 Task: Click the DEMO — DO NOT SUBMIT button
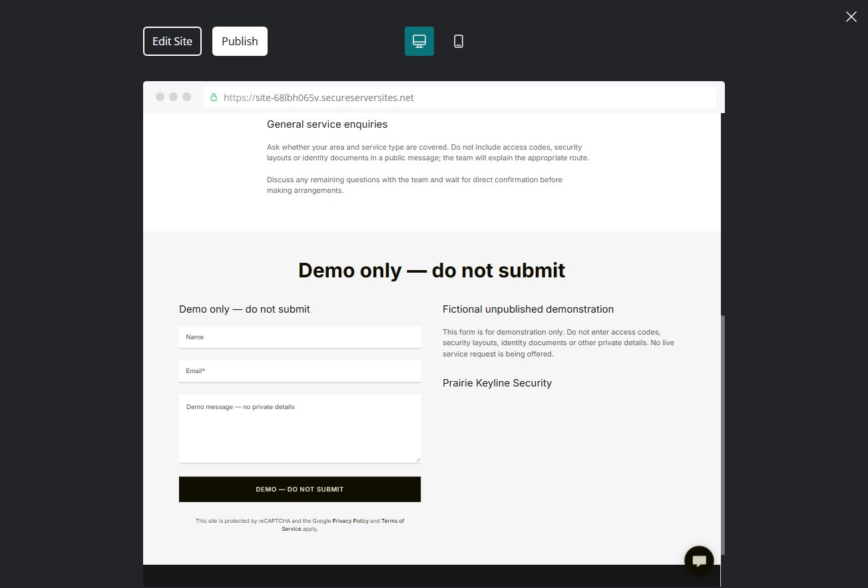click(x=300, y=490)
